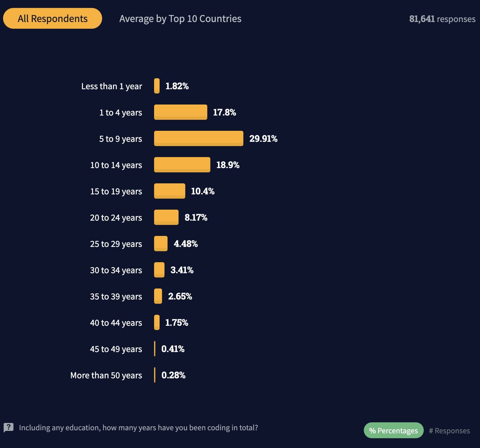Click the 10 to 14 years bar

coord(182,165)
